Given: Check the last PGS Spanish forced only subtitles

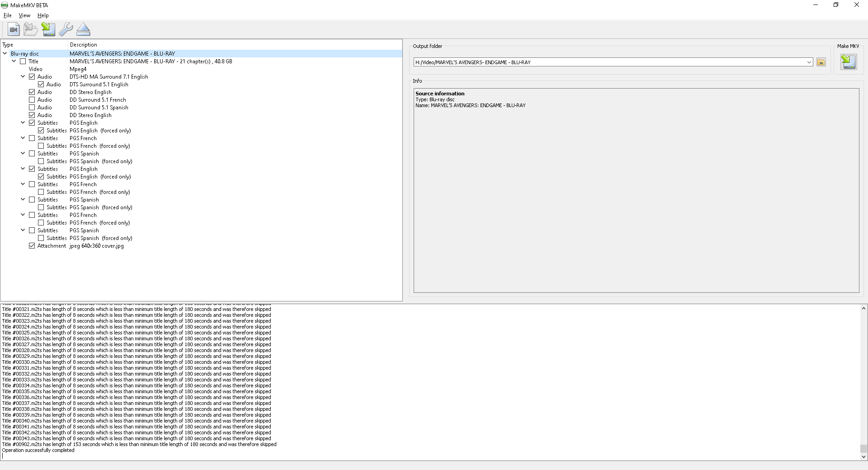Looking at the screenshot, I should pos(41,238).
